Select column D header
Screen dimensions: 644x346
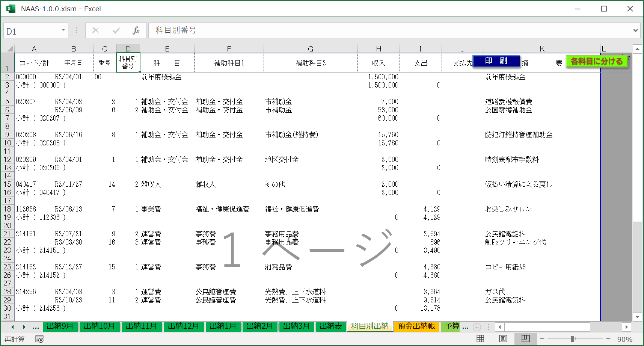128,49
